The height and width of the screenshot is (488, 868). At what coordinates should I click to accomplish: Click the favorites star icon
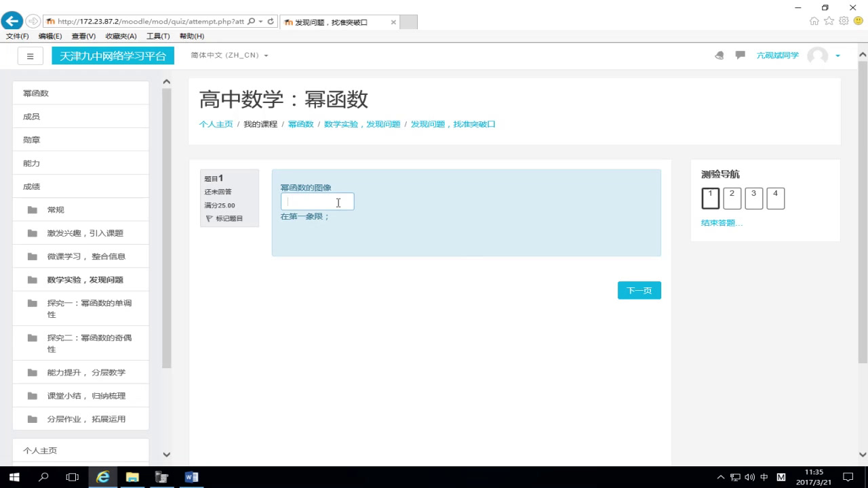pos(829,21)
